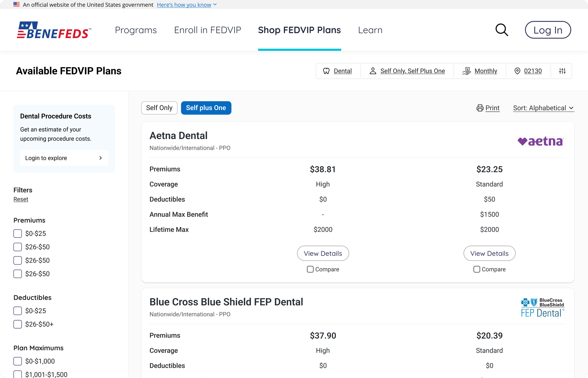The height and width of the screenshot is (378, 588).
Task: Click the $20.39 premium amount
Action: tap(489, 335)
